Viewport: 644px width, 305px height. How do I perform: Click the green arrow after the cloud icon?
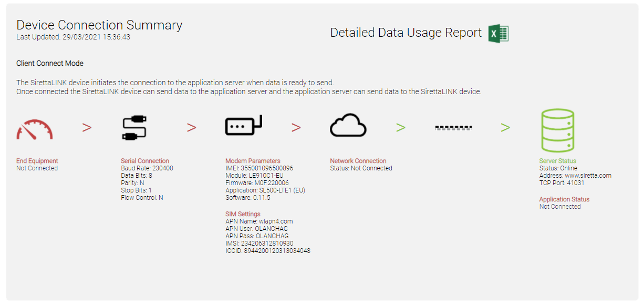point(401,128)
